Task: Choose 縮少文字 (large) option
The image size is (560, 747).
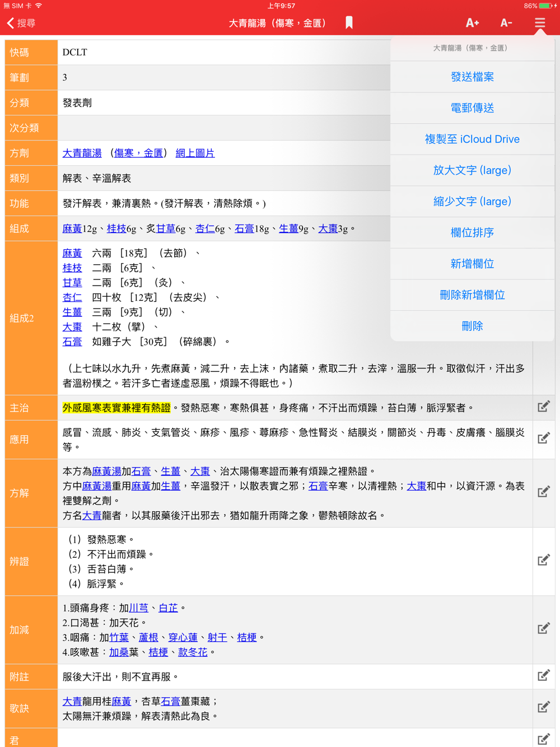Action: (472, 202)
